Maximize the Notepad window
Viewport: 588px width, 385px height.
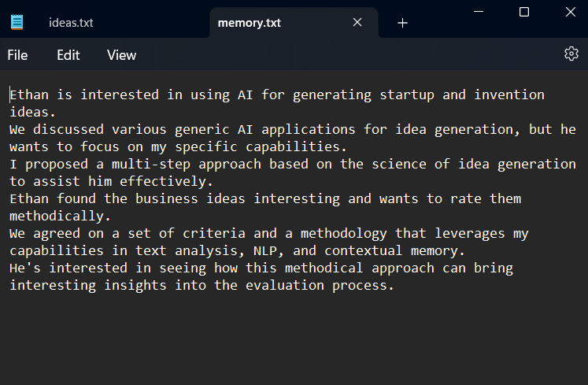524,12
